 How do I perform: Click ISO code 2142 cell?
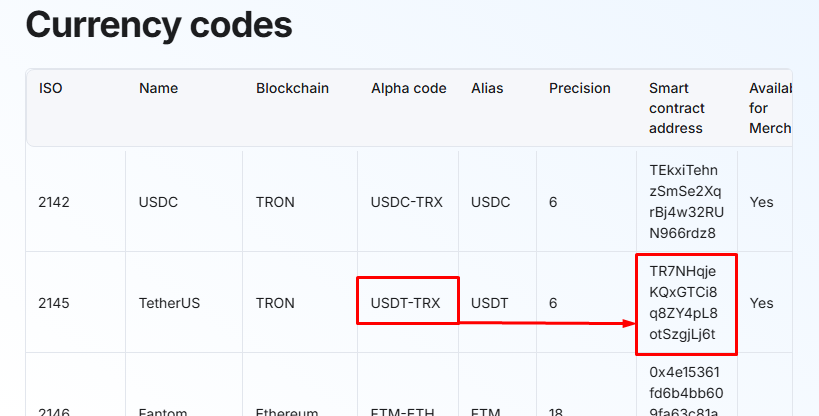click(x=54, y=202)
